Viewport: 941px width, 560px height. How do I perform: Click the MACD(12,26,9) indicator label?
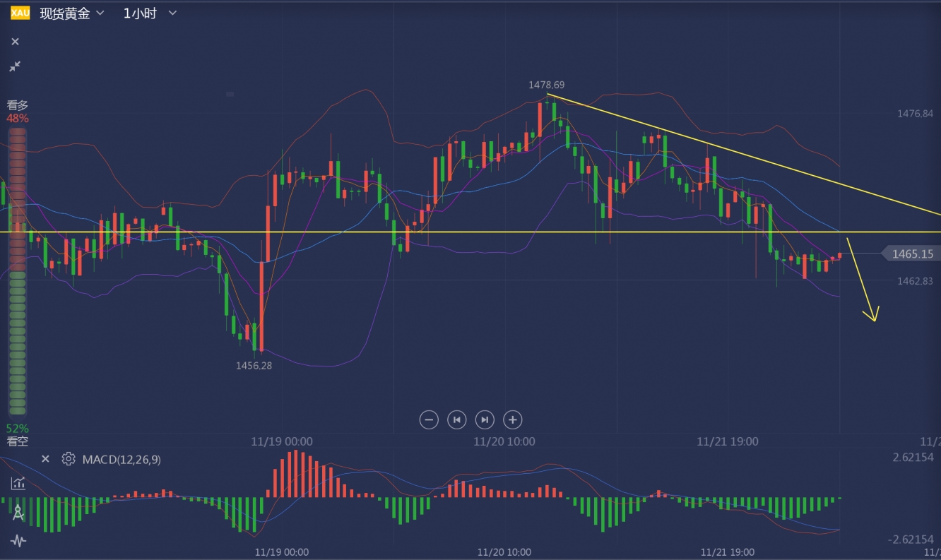click(122, 460)
